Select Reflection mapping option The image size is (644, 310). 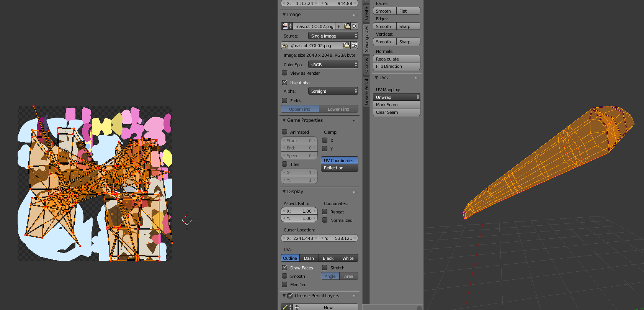pos(340,168)
